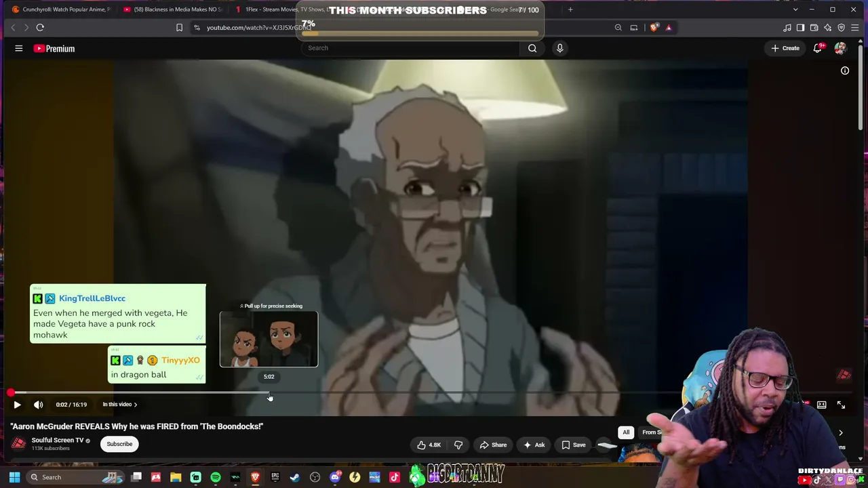
Task: Mute the video volume
Action: tap(39, 405)
